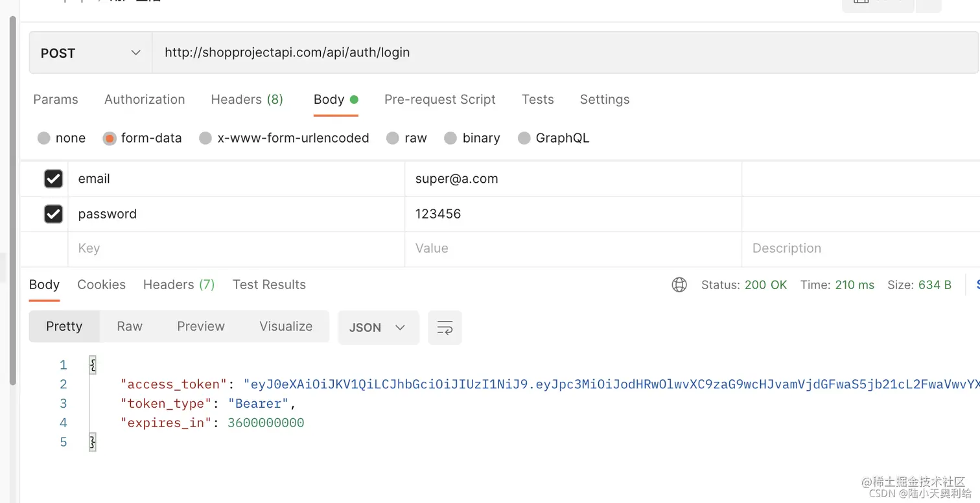980x503 pixels.
Task: Select the binary body type
Action: coord(472,138)
